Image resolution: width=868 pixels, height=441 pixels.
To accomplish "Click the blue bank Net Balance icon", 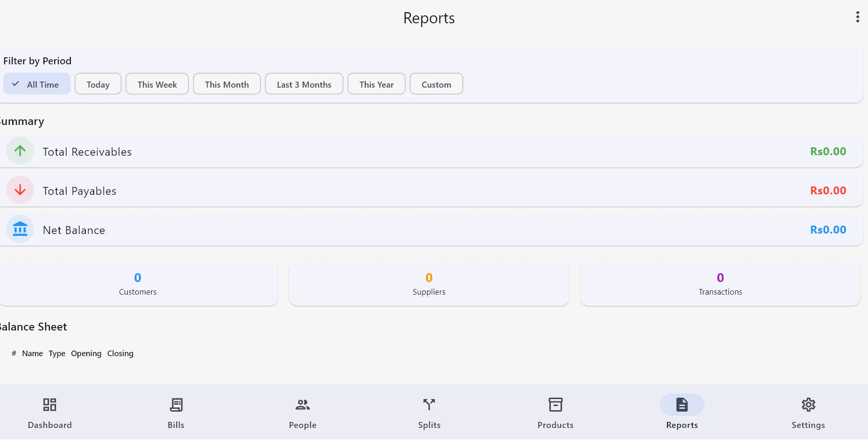I will (20, 229).
